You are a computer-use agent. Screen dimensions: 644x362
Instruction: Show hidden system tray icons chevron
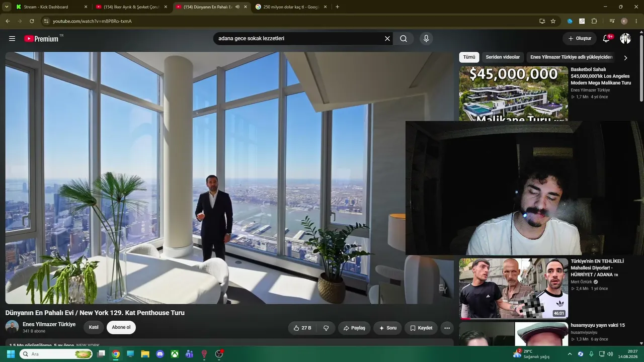click(570, 354)
